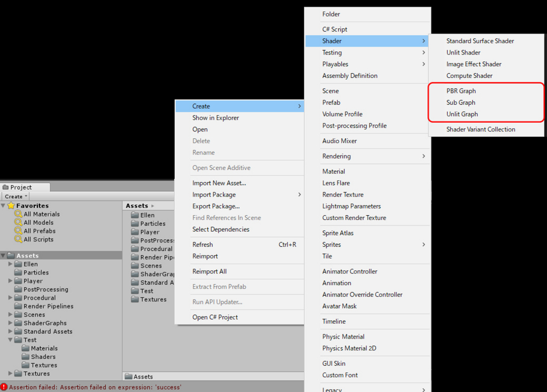Expand the Player folder in tree
Screen dimensions: 547x392
pyautogui.click(x=11, y=281)
